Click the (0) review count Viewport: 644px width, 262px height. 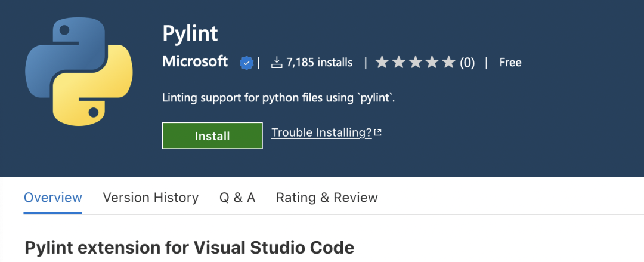467,63
